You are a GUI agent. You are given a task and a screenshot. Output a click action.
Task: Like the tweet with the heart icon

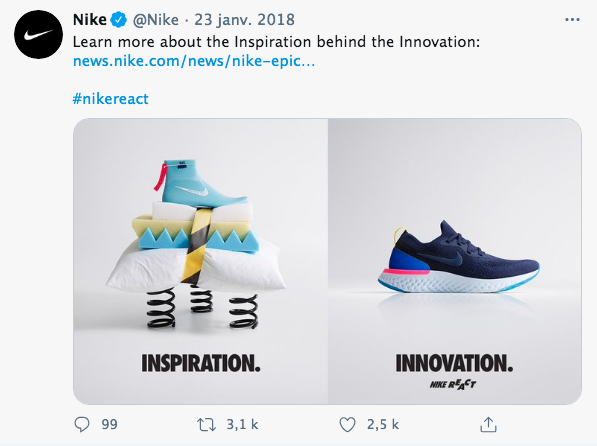pyautogui.click(x=347, y=424)
